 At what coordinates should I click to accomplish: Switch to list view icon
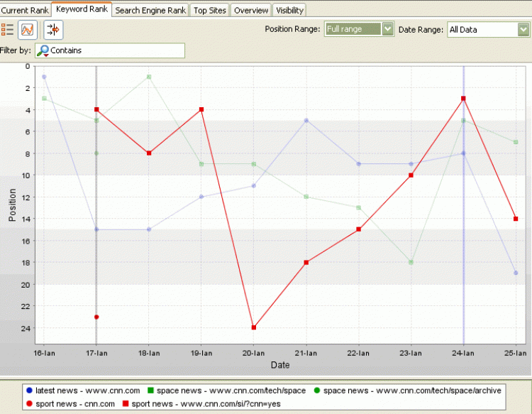[8, 30]
